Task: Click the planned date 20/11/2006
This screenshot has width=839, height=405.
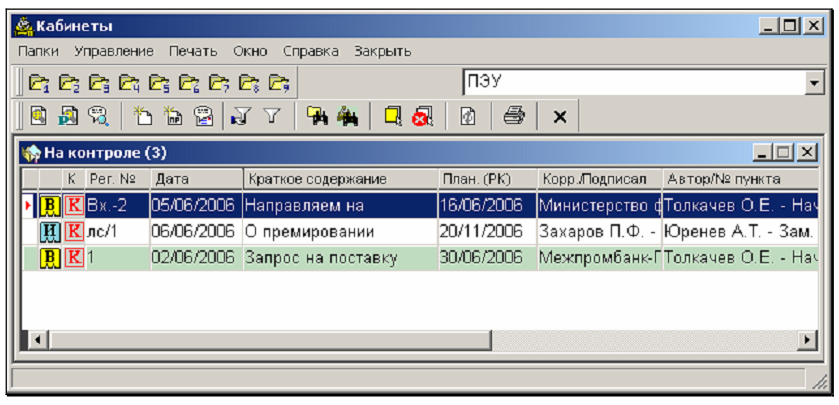Action: [487, 232]
